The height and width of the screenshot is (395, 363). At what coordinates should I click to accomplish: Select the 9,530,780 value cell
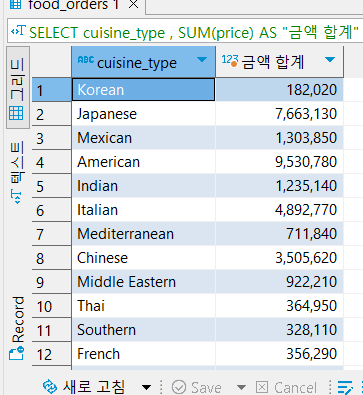(x=279, y=162)
